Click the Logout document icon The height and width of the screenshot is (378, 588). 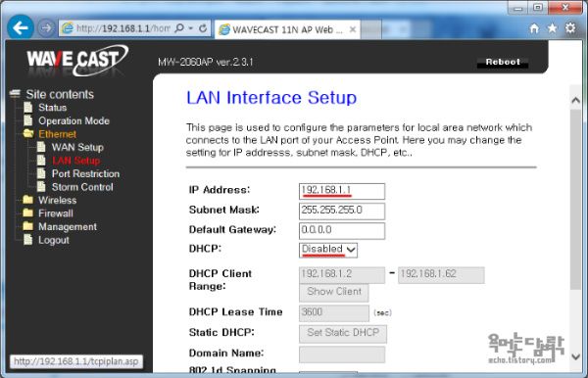28,240
